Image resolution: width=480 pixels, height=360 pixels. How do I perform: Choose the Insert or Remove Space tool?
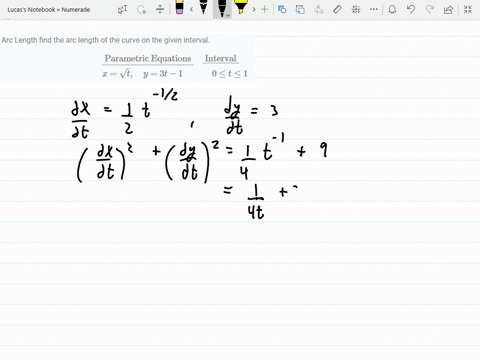pos(160,9)
